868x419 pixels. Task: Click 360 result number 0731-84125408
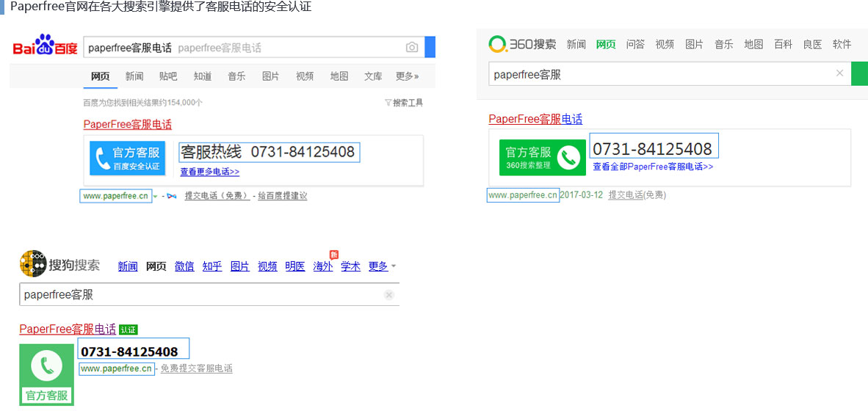click(653, 149)
